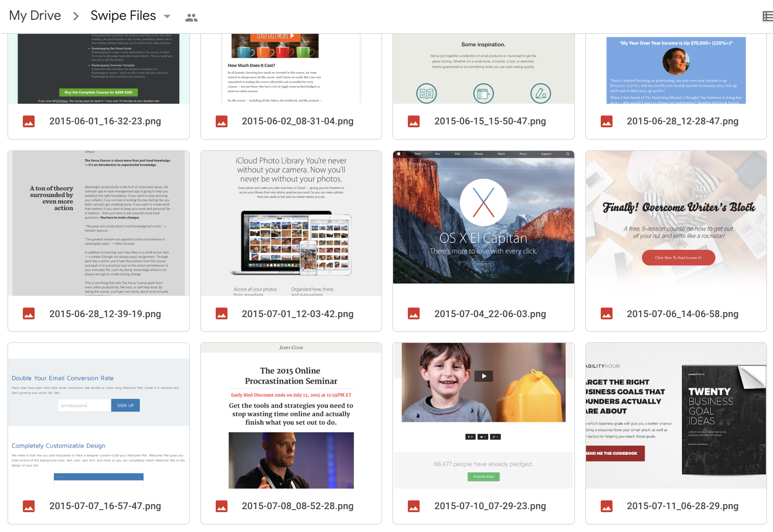
Task: Click the image file icon beside 2015-07-04_22-06-03.png
Action: [x=414, y=313]
